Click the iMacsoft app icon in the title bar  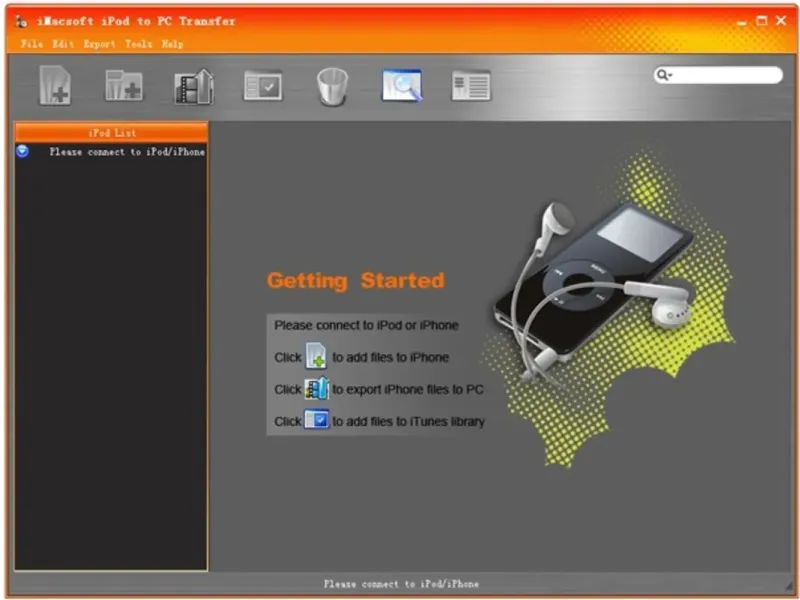pyautogui.click(x=21, y=21)
